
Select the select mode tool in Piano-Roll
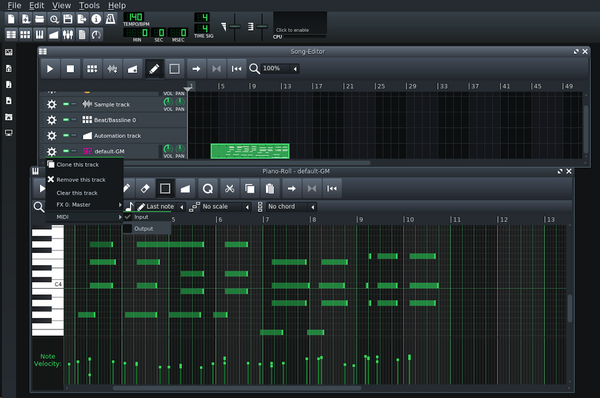[165, 189]
